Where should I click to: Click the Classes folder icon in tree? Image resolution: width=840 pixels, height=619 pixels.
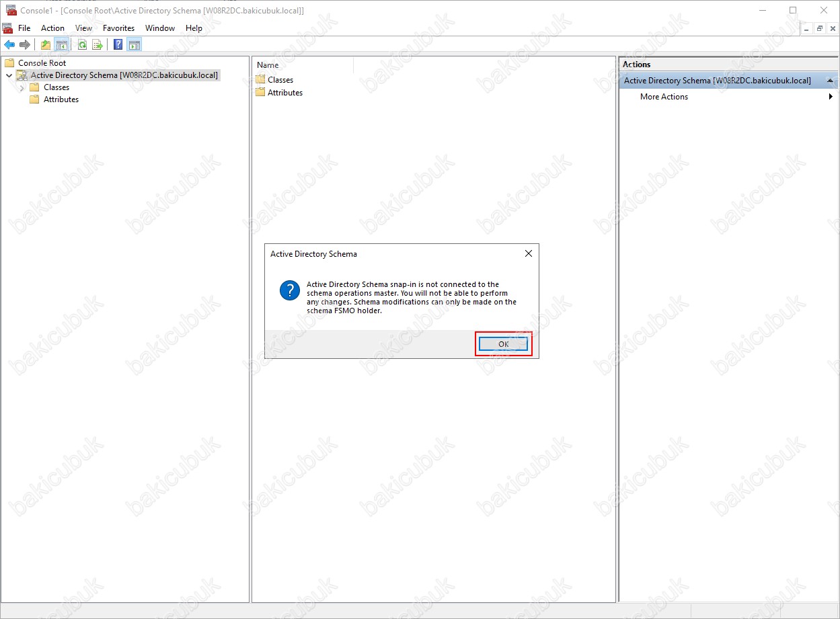click(x=34, y=87)
